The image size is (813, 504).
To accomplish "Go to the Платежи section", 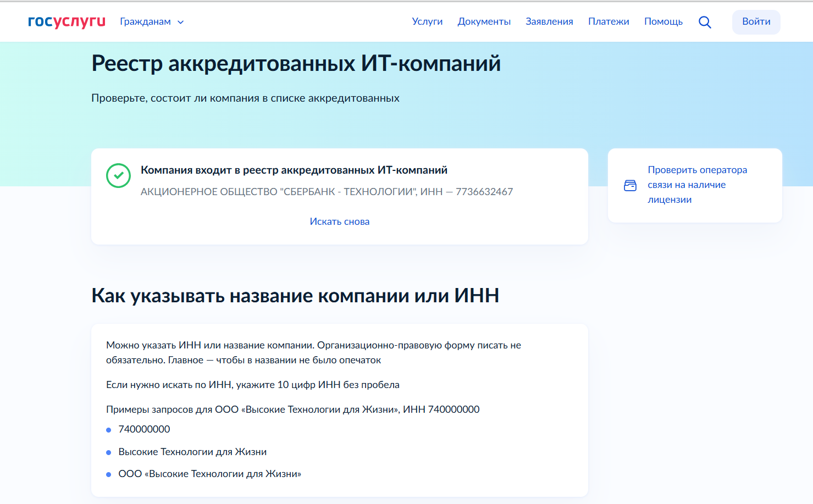I will pyautogui.click(x=609, y=21).
